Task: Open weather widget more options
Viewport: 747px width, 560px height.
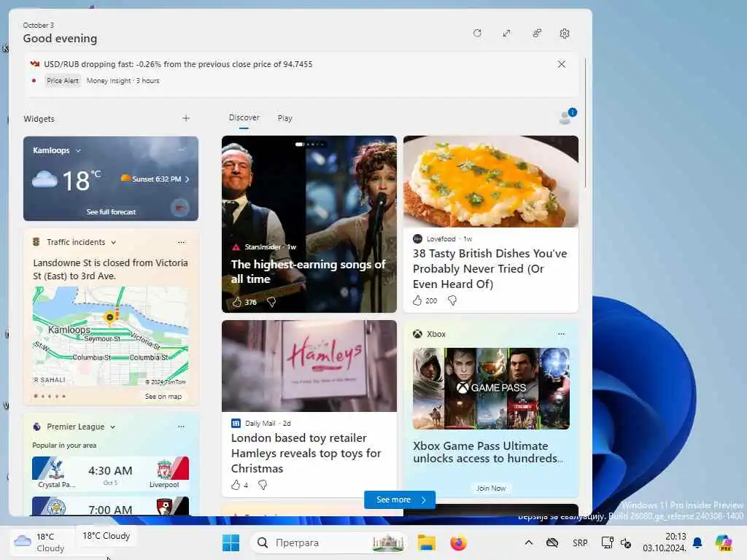Action: pos(182,150)
